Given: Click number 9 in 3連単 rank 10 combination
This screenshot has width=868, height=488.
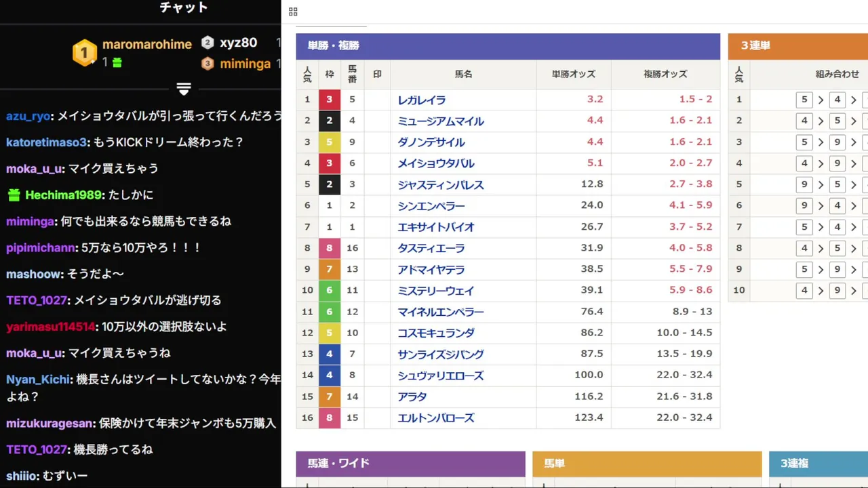Looking at the screenshot, I should click(837, 291).
